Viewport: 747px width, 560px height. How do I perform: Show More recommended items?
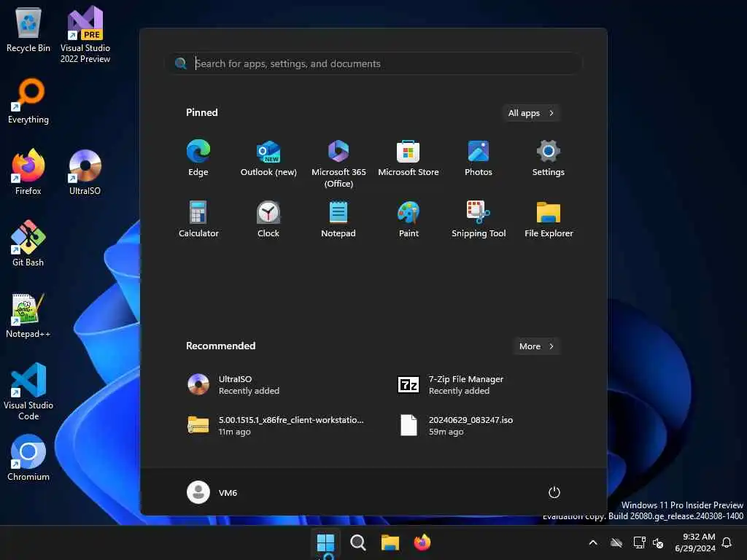tap(536, 346)
